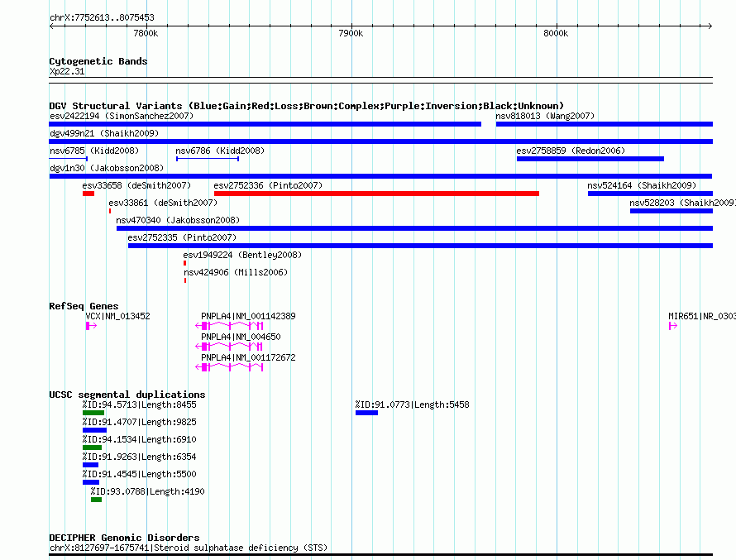Click the 7800k ruler tick label
The image size is (736, 560).
[146, 33]
